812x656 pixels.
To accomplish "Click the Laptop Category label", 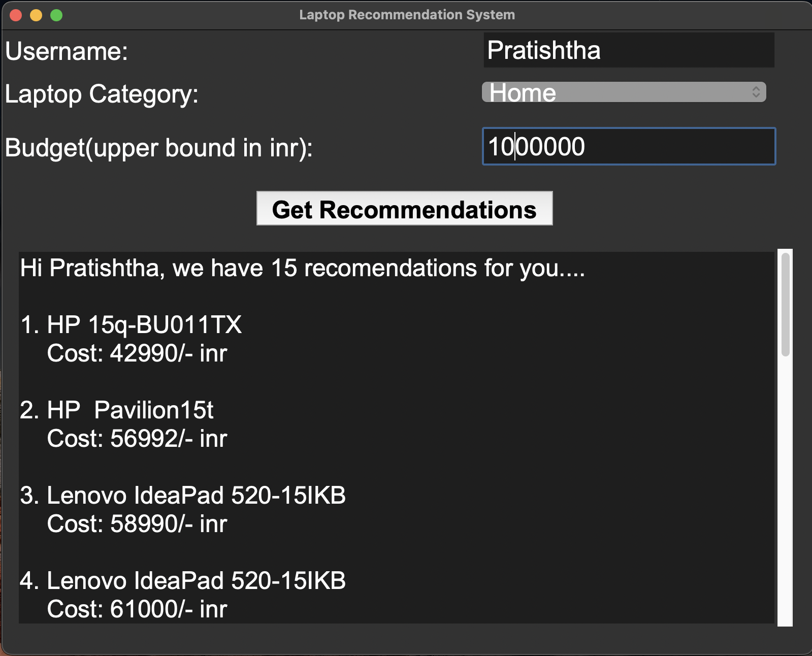I will (x=102, y=94).
